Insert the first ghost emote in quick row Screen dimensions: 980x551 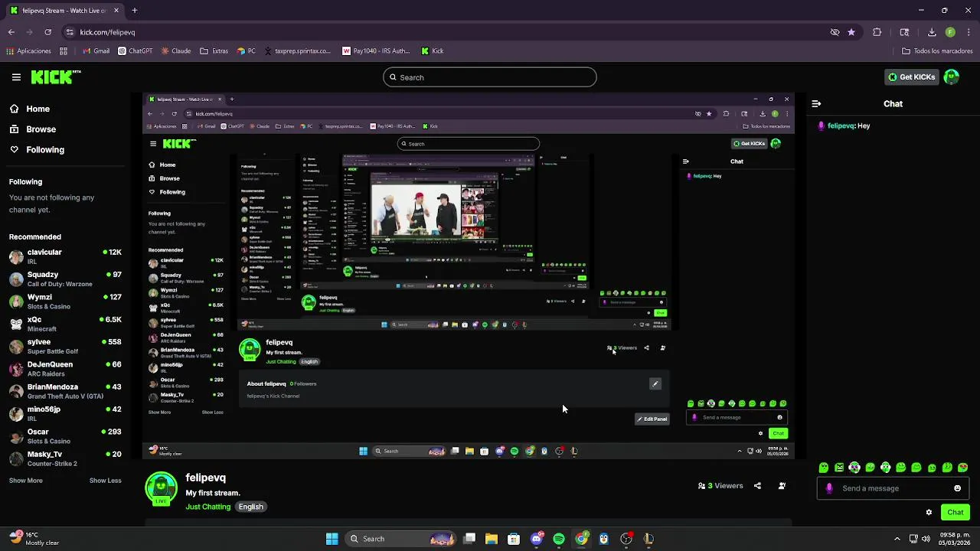824,468
